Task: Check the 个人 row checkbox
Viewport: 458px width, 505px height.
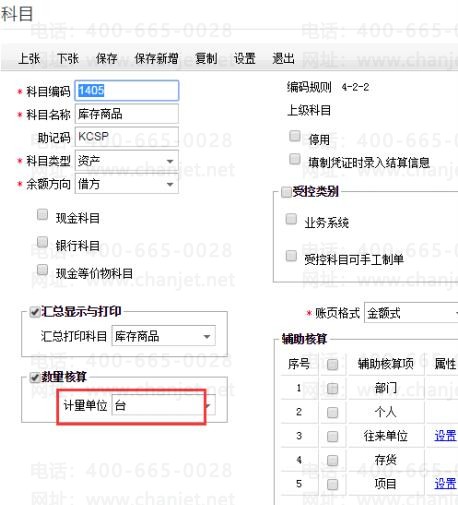Action: tap(332, 413)
